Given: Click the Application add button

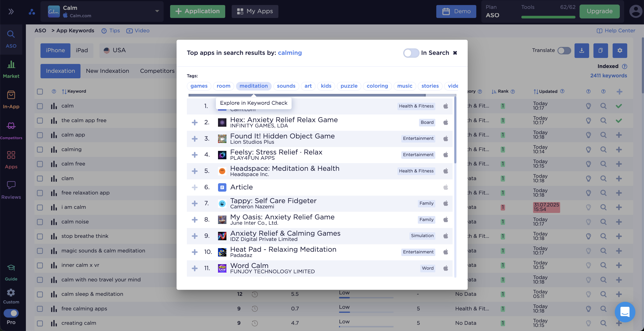Looking at the screenshot, I should point(197,11).
